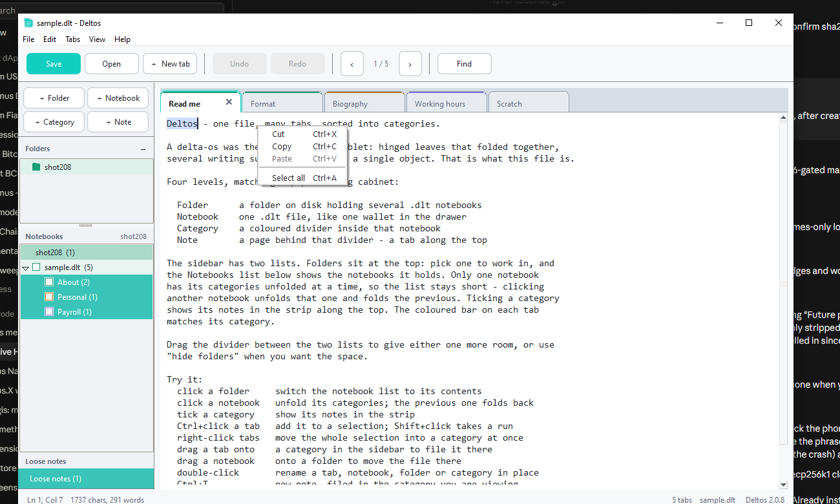Screen dimensions: 840x504
Task: Choose Select all from the context menu
Action: coord(302,178)
